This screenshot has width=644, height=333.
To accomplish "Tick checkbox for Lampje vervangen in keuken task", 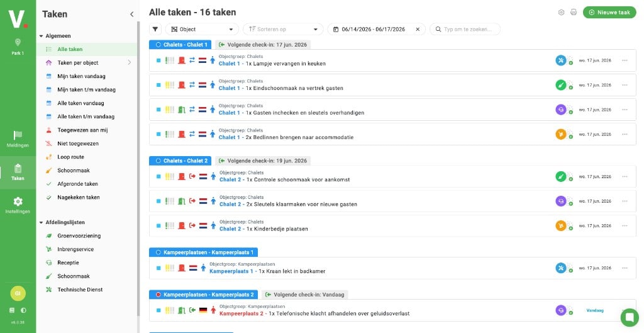I will pyautogui.click(x=158, y=60).
